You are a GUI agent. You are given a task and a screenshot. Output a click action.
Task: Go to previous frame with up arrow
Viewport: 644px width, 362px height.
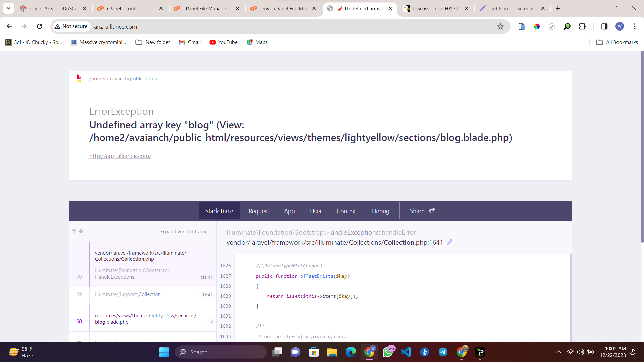coord(74,231)
